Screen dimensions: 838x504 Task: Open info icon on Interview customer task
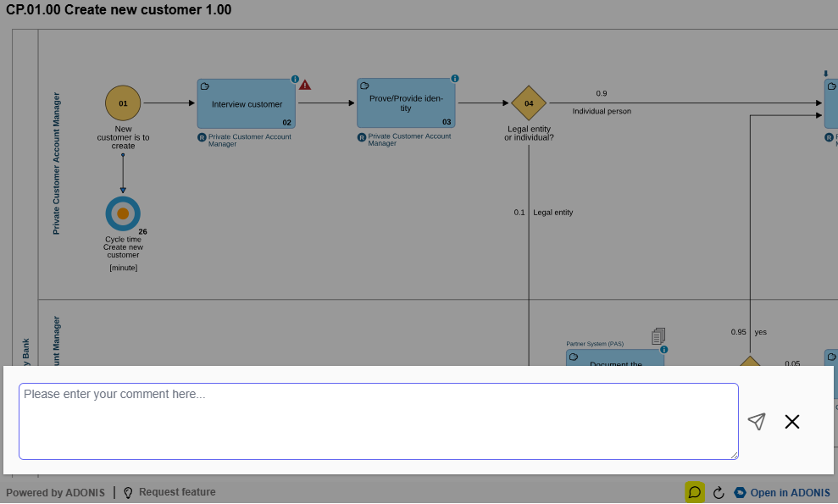click(x=295, y=79)
